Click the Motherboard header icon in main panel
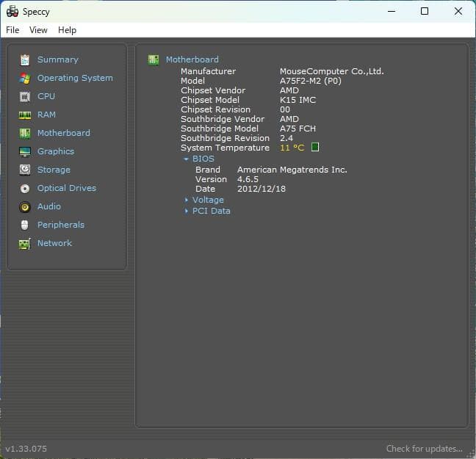476x459 pixels. (154, 59)
